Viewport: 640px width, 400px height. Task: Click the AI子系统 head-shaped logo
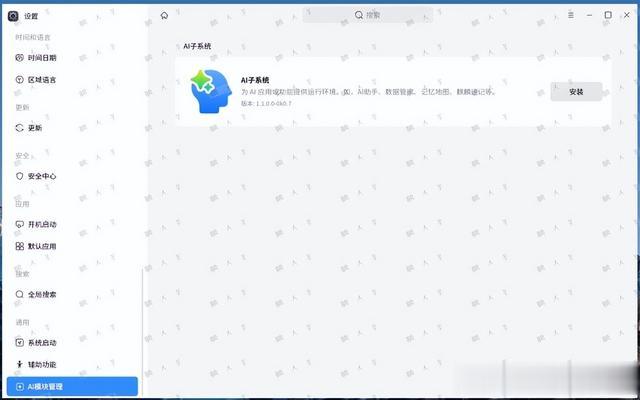(x=211, y=91)
